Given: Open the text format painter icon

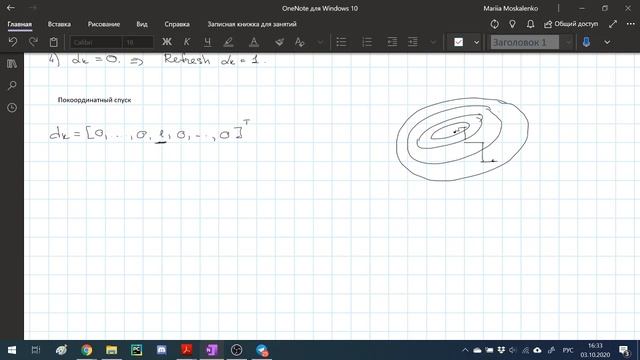Looking at the screenshot, I should coord(300,42).
